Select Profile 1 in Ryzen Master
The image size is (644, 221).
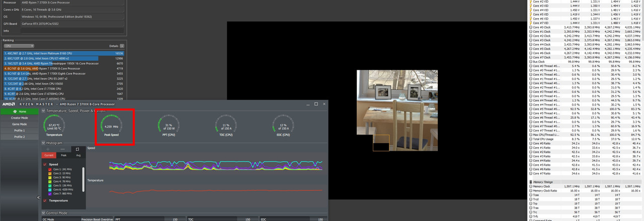pos(19,130)
